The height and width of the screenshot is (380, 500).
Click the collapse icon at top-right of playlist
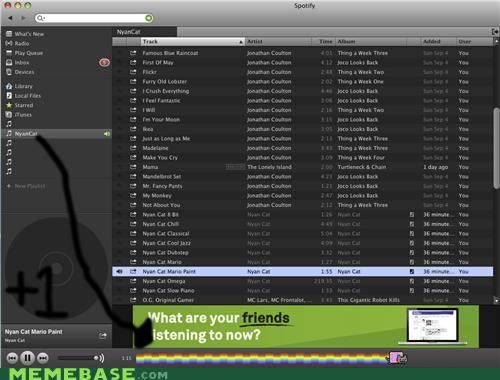[x=495, y=32]
